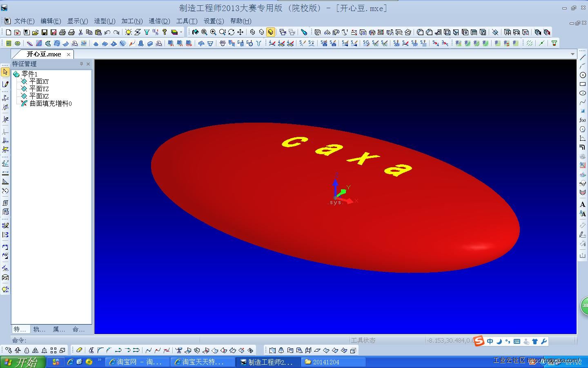Expand the taskbar quick launch chevron
The width and height of the screenshot is (588, 368).
coord(99,360)
